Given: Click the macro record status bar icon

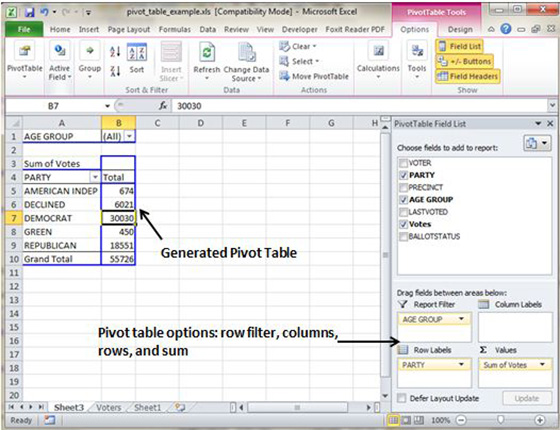Looking at the screenshot, I should pos(49,420).
